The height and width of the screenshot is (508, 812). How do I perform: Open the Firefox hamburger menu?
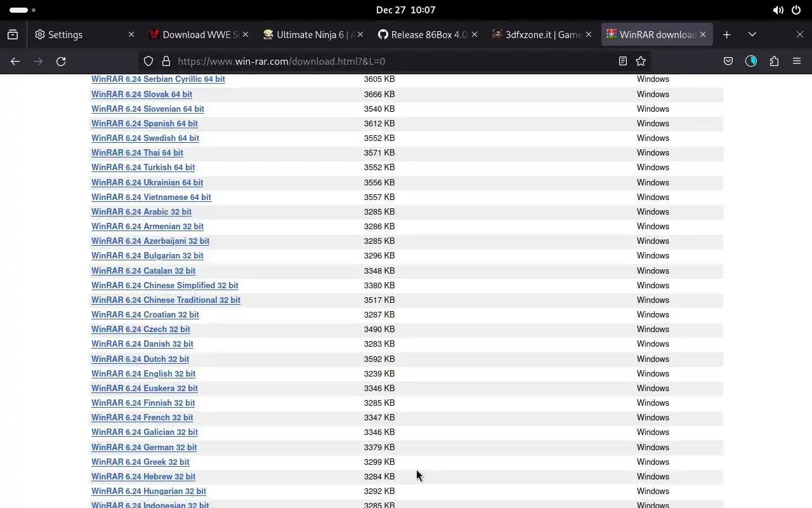point(797,61)
